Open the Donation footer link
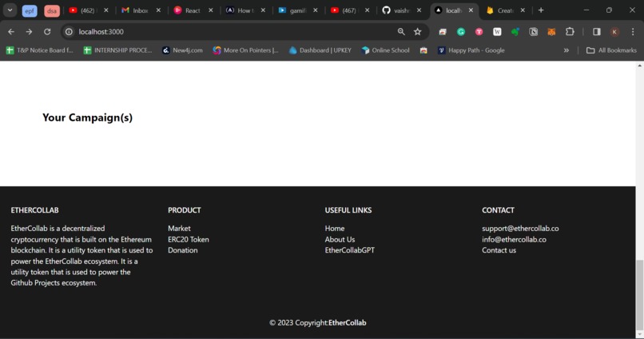Image resolution: width=644 pixels, height=339 pixels. pyautogui.click(x=182, y=249)
